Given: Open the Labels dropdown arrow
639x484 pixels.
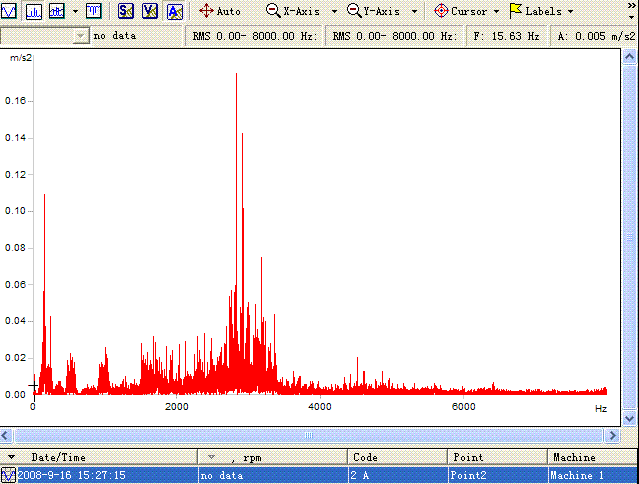Looking at the screenshot, I should click(571, 11).
